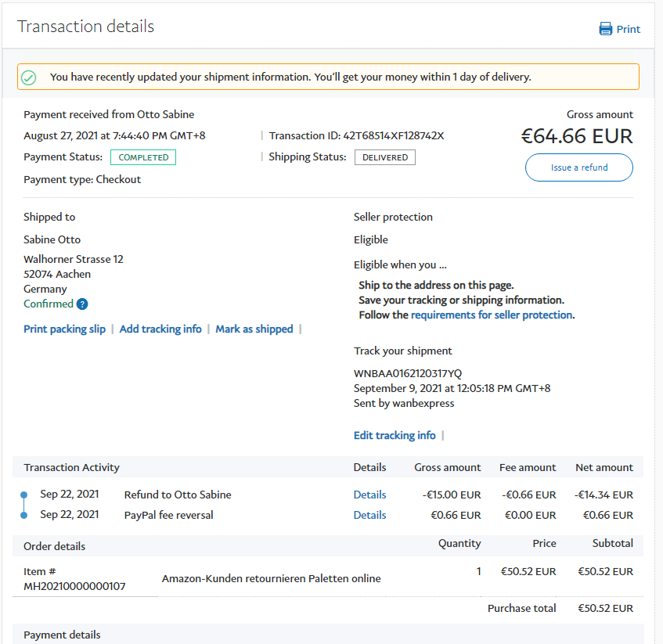Click the DELIVERED shipping status badge
This screenshot has width=663, height=644.
point(384,157)
